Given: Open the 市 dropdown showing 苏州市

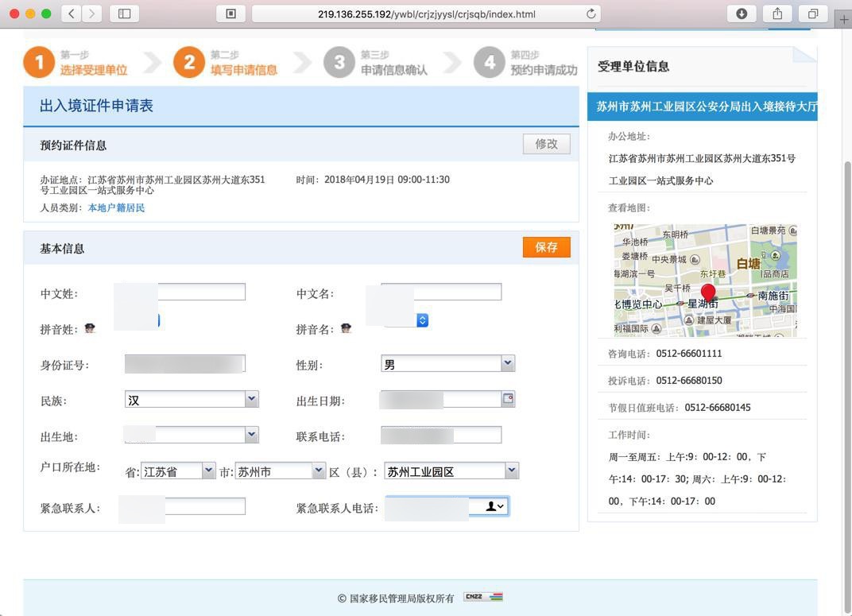Looking at the screenshot, I should click(x=280, y=471).
